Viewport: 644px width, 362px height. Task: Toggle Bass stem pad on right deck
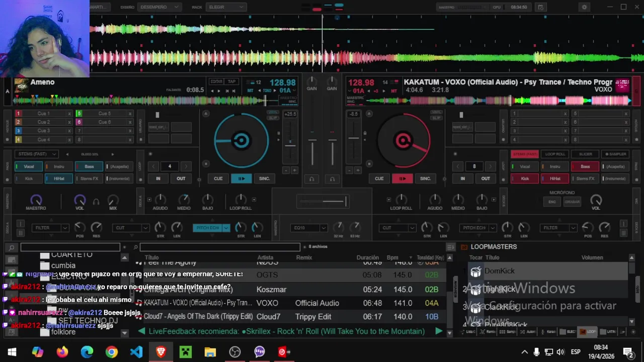point(585,166)
